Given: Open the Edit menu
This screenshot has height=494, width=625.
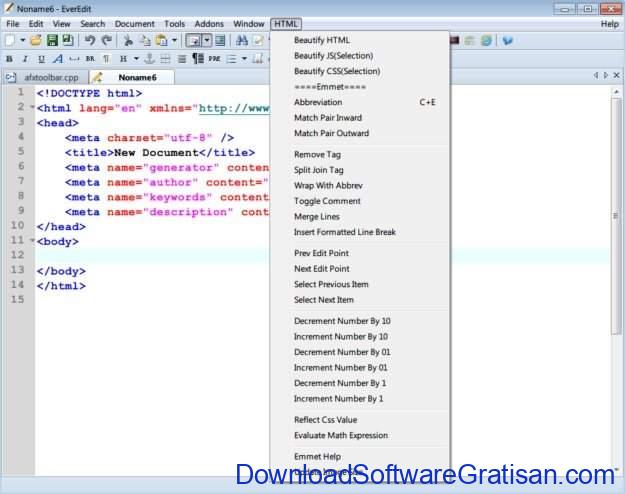Looking at the screenshot, I should click(x=36, y=24).
